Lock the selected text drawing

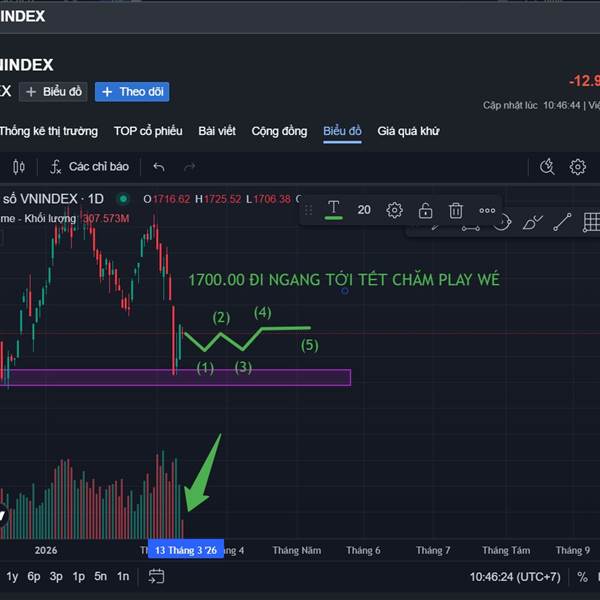425,210
